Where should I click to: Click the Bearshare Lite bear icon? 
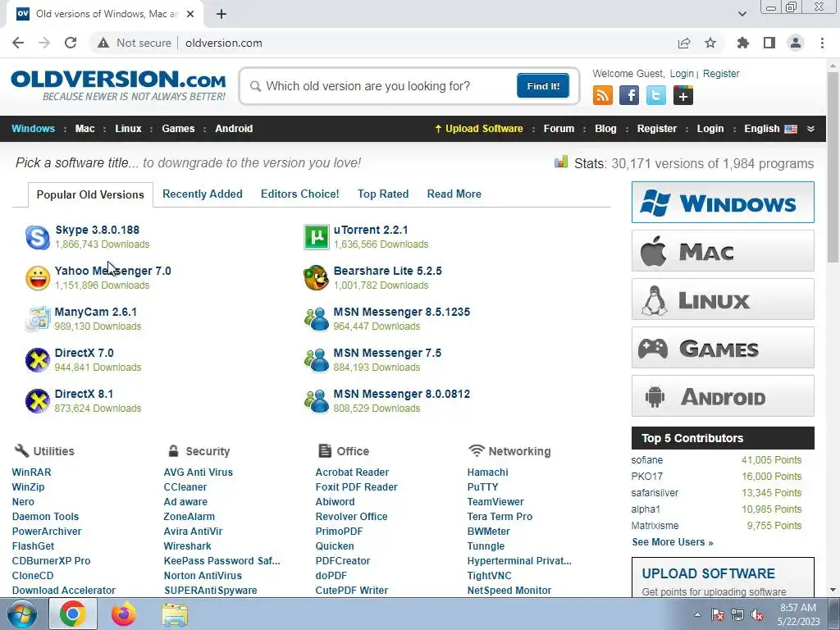click(316, 278)
